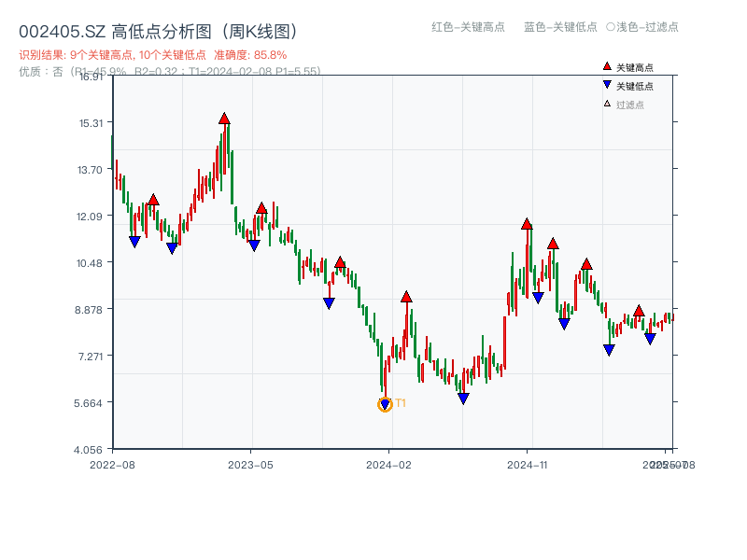747x560 pixels.
Task: Click chart title 002405.SZ 高低点分析图
Action: [x=159, y=32]
